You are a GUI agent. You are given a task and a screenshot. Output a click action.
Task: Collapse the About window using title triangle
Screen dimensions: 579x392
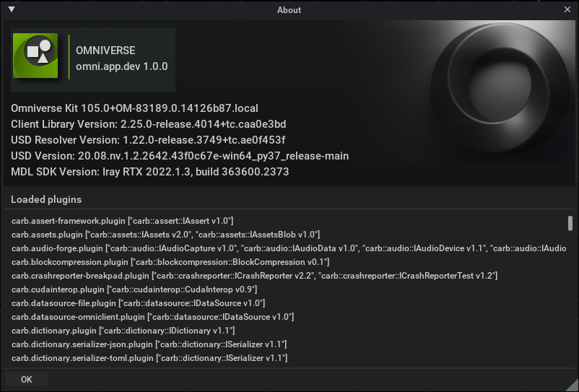12,10
